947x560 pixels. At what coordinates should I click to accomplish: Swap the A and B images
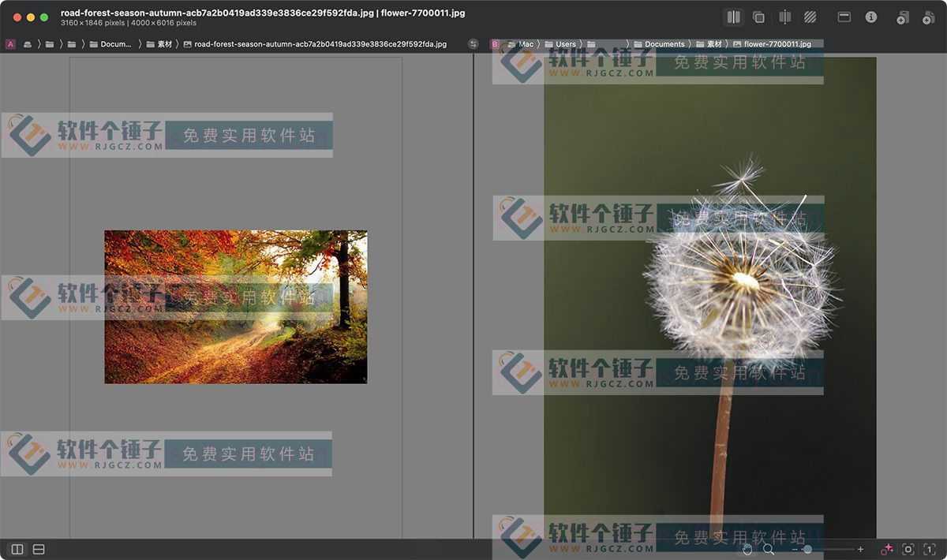473,44
